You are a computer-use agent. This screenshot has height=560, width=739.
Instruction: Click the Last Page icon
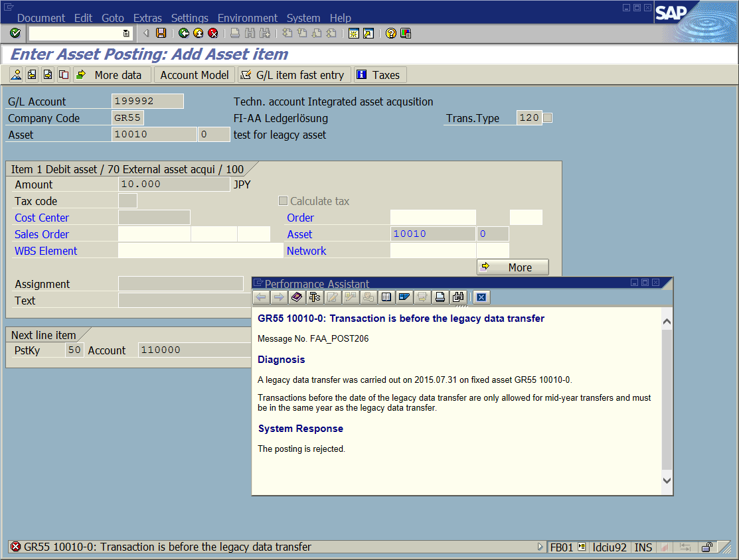(332, 33)
